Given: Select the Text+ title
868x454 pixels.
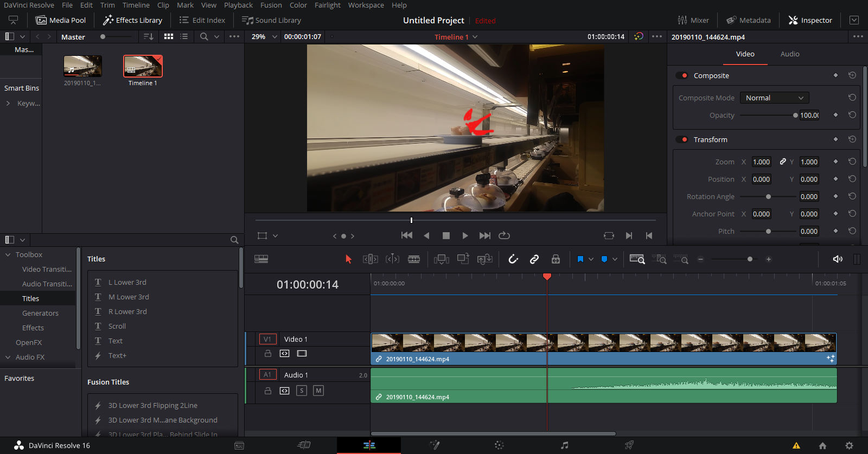Looking at the screenshot, I should pyautogui.click(x=117, y=355).
